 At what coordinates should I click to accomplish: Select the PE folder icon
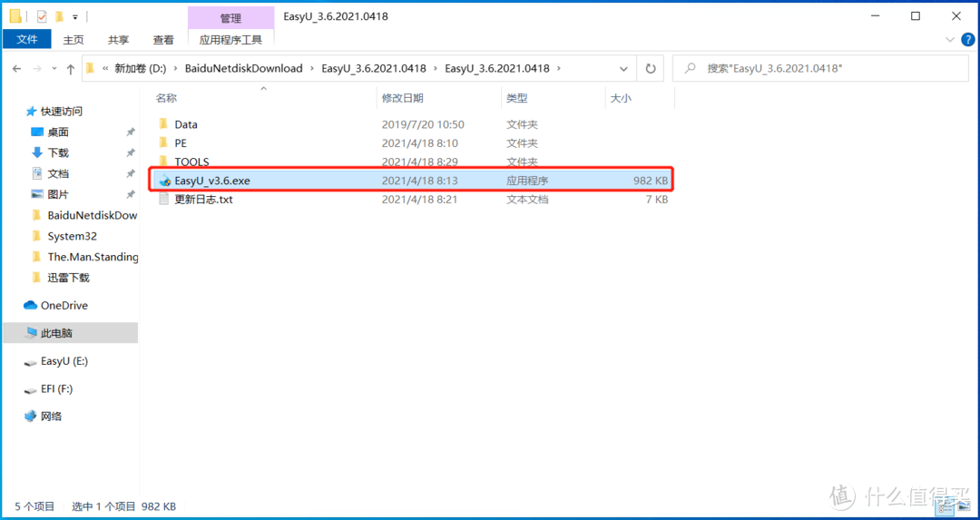163,143
